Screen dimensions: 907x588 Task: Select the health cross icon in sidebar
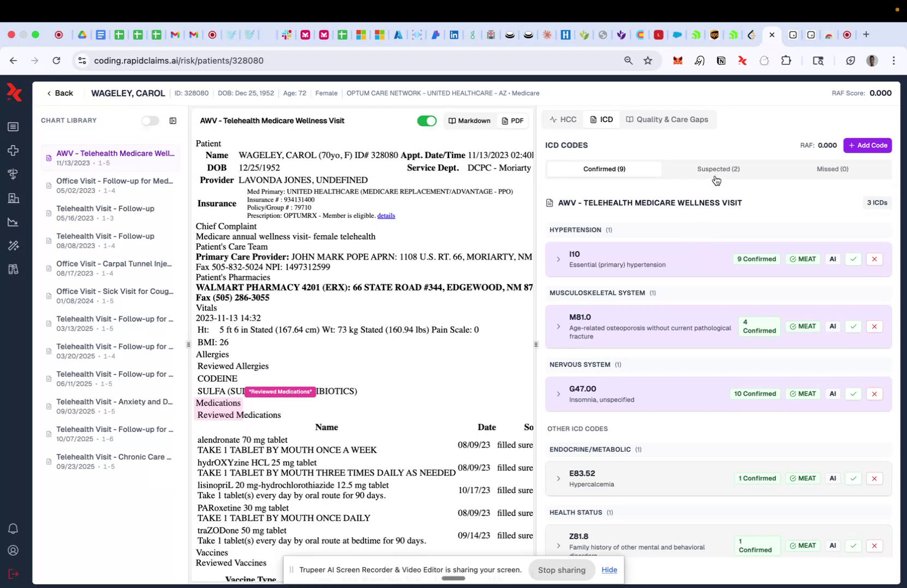coord(13,151)
